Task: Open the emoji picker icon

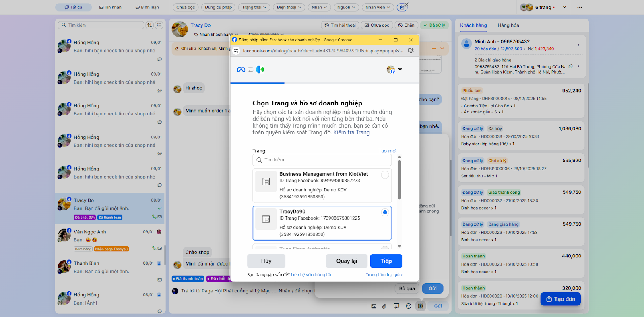Action: (409, 306)
